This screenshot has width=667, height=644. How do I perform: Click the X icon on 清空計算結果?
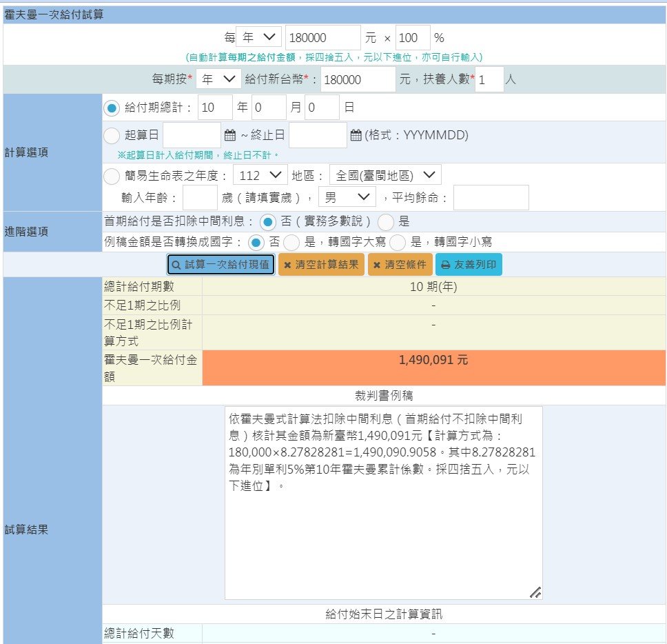(289, 264)
